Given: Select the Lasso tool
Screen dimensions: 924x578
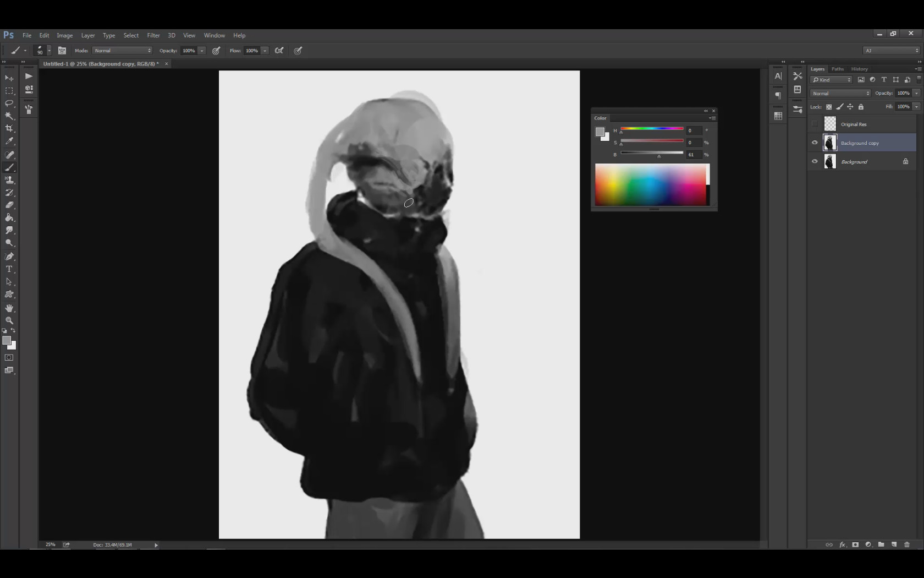Looking at the screenshot, I should [9, 103].
